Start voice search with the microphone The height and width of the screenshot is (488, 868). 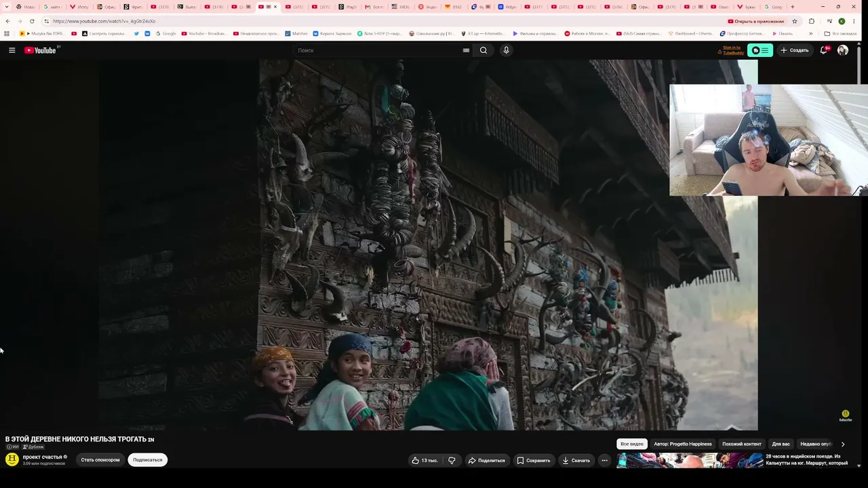coord(506,50)
